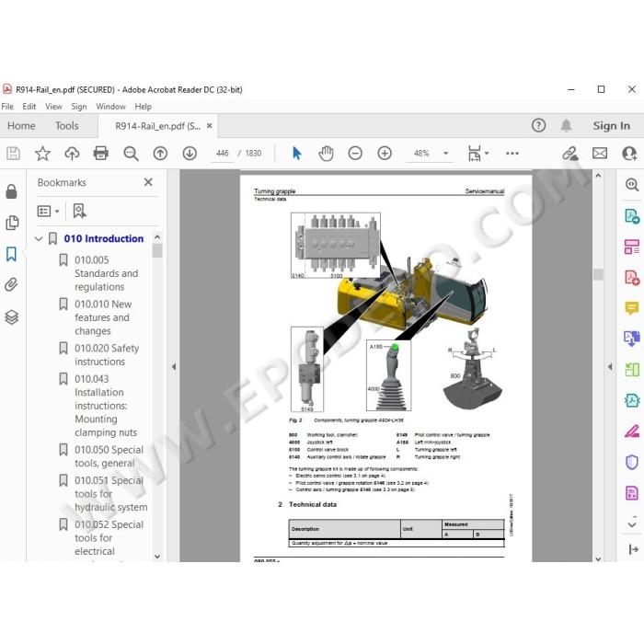Close the Bookmarks panel
Viewport: 644px width, 644px height.
tap(148, 182)
